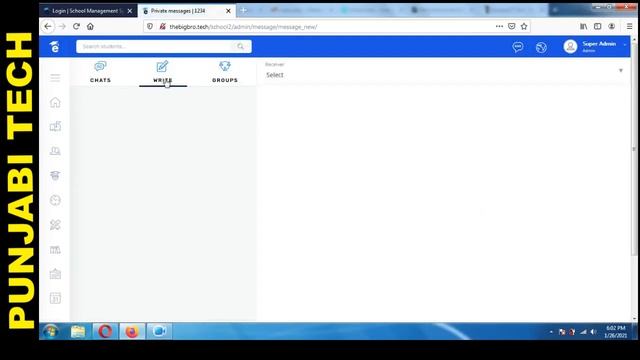
Task: Open the Windows Start button
Action: point(51,331)
